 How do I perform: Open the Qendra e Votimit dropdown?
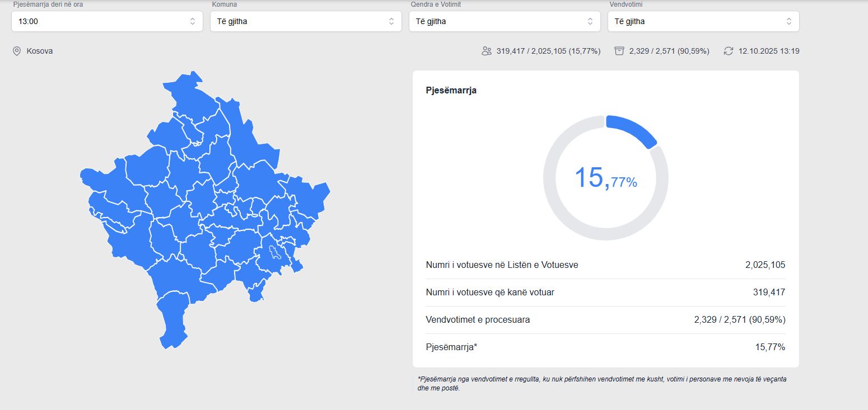point(505,21)
